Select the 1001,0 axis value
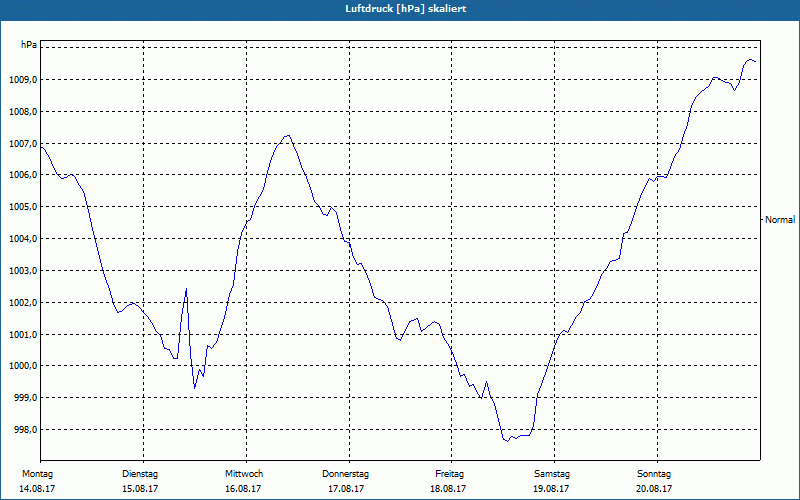800x500 pixels. pos(23,335)
